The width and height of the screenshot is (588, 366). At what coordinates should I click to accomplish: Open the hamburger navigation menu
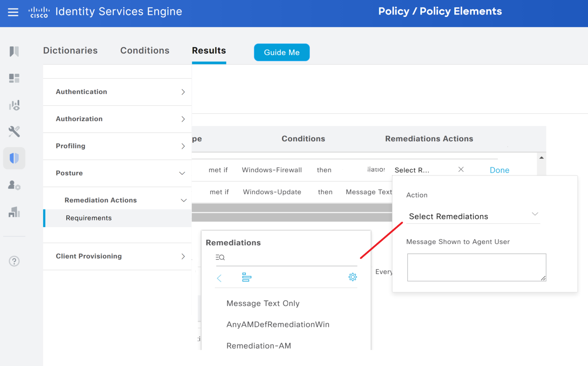(x=13, y=12)
